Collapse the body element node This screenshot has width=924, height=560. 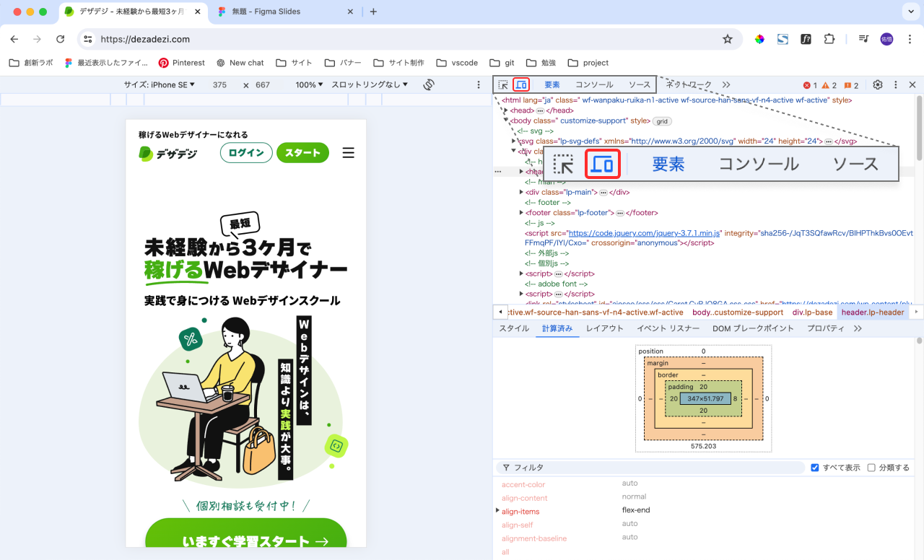[506, 121]
